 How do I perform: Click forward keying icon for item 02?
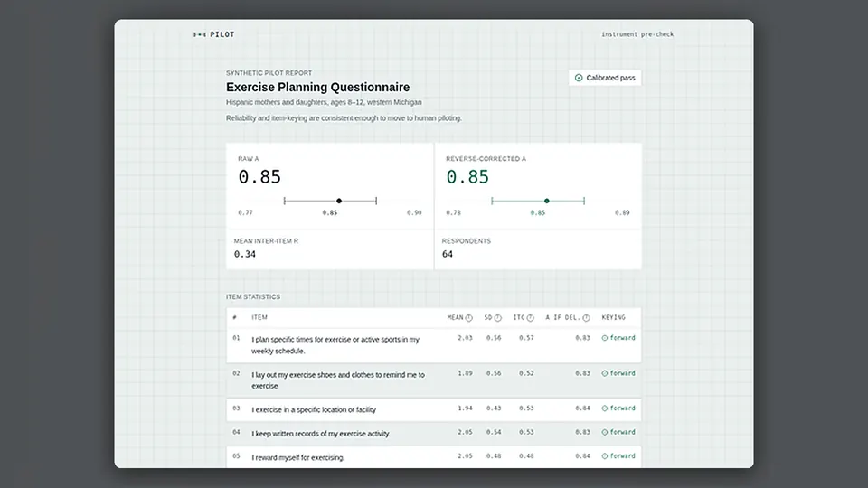(605, 373)
